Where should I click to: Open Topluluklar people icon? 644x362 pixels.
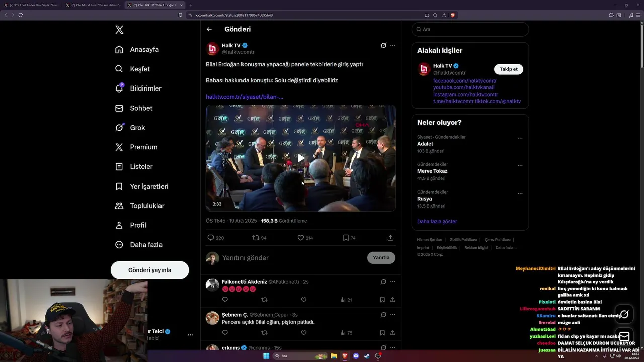[119, 206]
